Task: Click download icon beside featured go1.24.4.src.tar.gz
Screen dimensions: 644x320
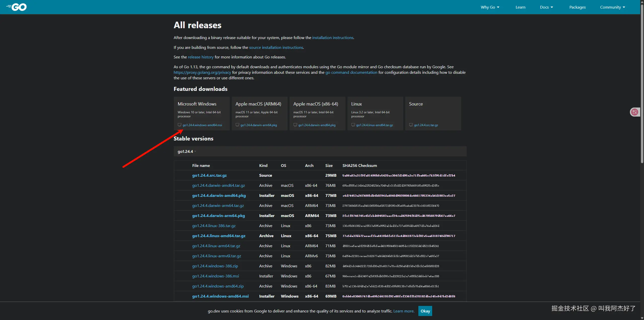Action: [x=411, y=125]
